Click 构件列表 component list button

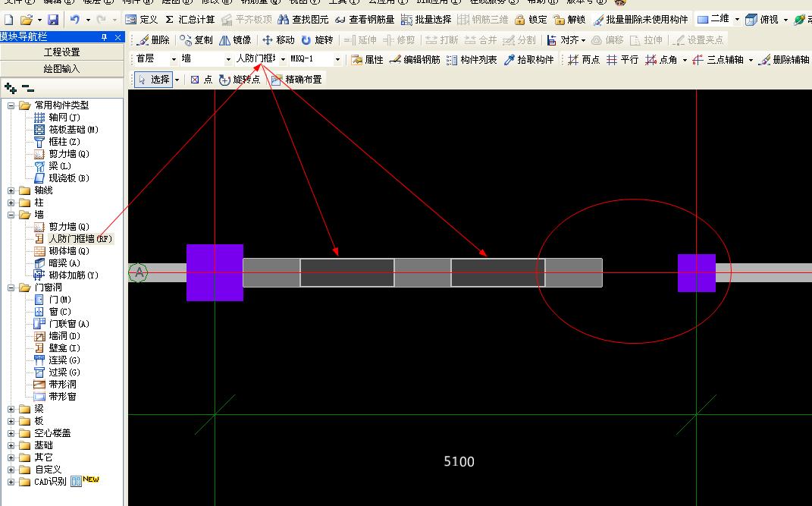(472, 60)
